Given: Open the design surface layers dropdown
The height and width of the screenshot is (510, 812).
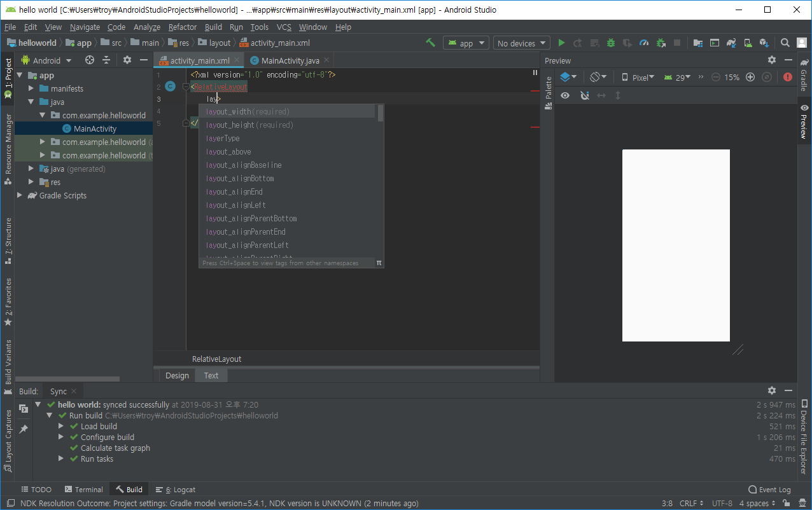Looking at the screenshot, I should pyautogui.click(x=568, y=77).
